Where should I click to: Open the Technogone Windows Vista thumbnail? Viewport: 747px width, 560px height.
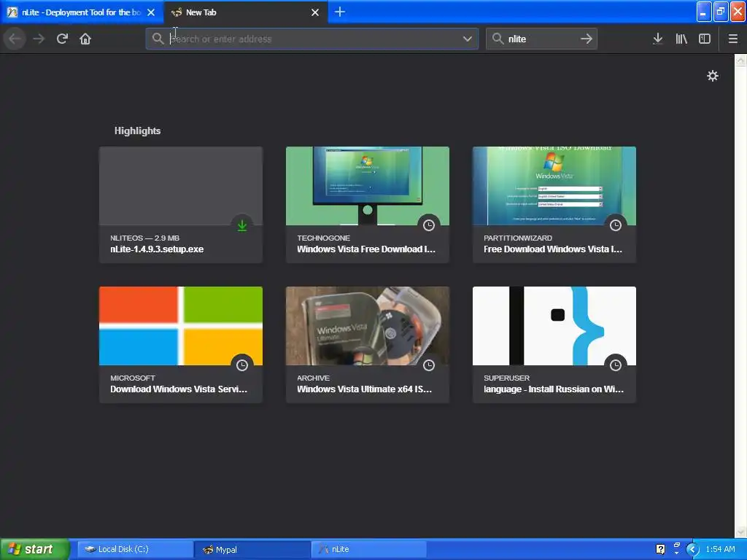pyautogui.click(x=368, y=186)
